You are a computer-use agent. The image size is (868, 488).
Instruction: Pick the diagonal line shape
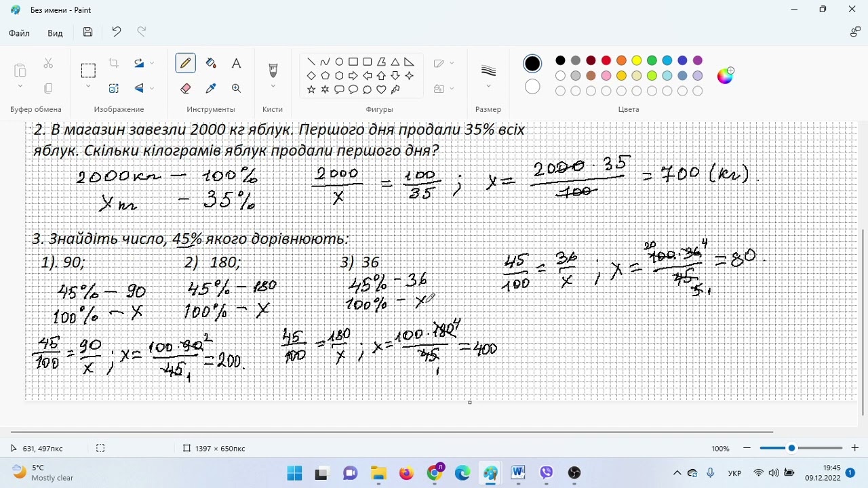coord(311,62)
